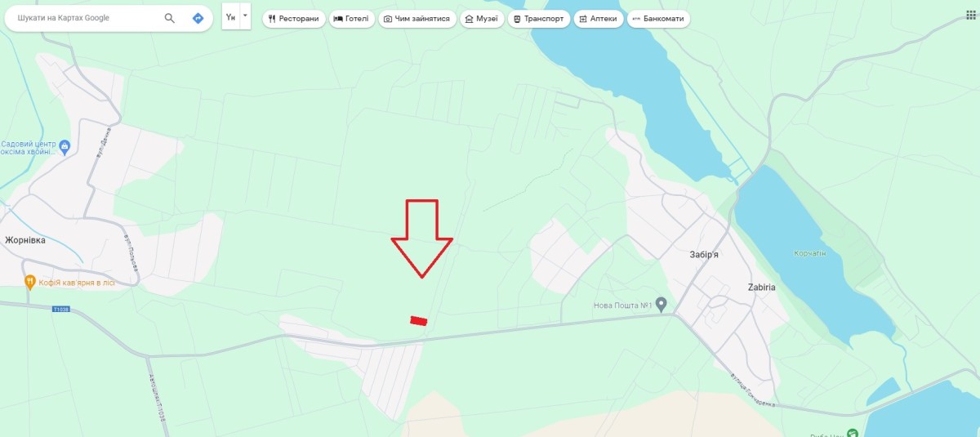Click the Садовий центр blue shopping marker
The image size is (980, 437).
tap(65, 146)
